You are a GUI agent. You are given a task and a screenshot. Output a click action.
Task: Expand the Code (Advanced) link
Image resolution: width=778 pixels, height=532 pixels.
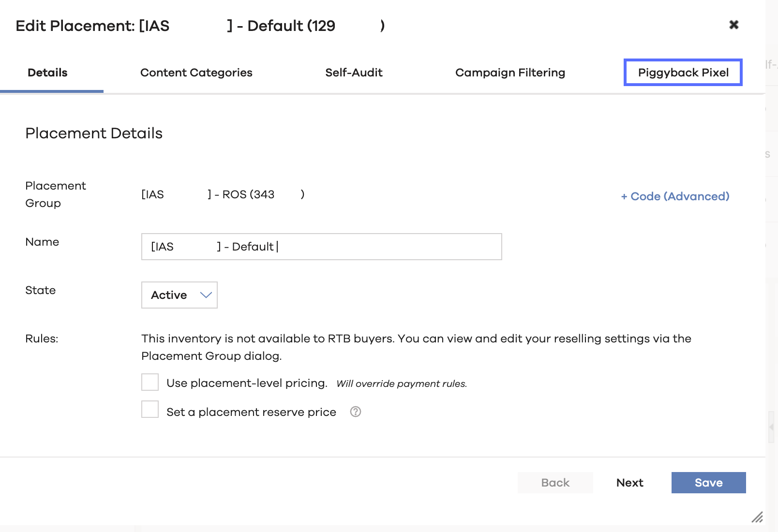[675, 196]
